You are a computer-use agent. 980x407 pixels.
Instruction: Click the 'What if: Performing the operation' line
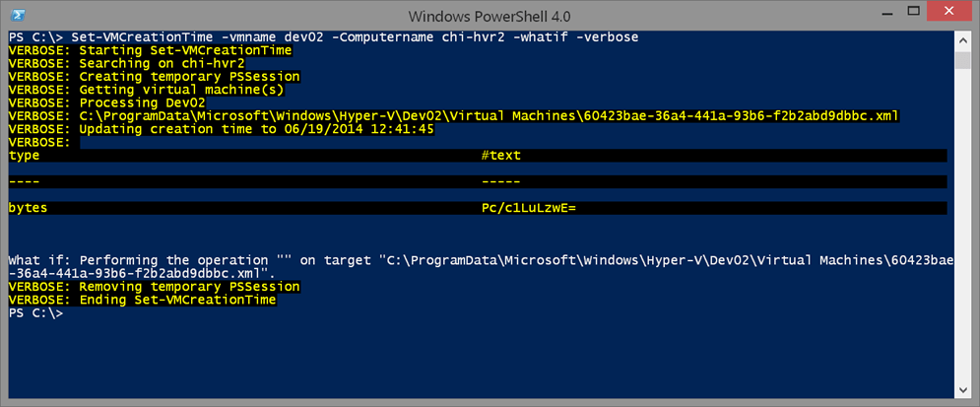click(x=482, y=266)
